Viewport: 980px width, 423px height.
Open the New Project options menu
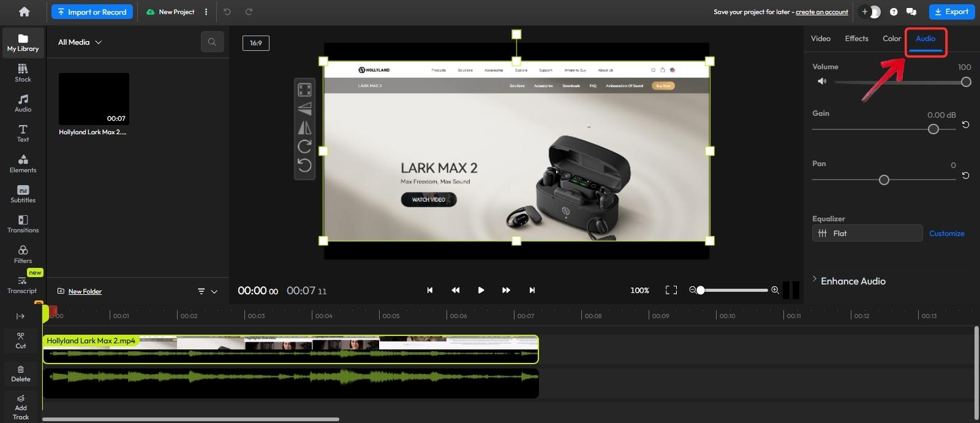[206, 12]
